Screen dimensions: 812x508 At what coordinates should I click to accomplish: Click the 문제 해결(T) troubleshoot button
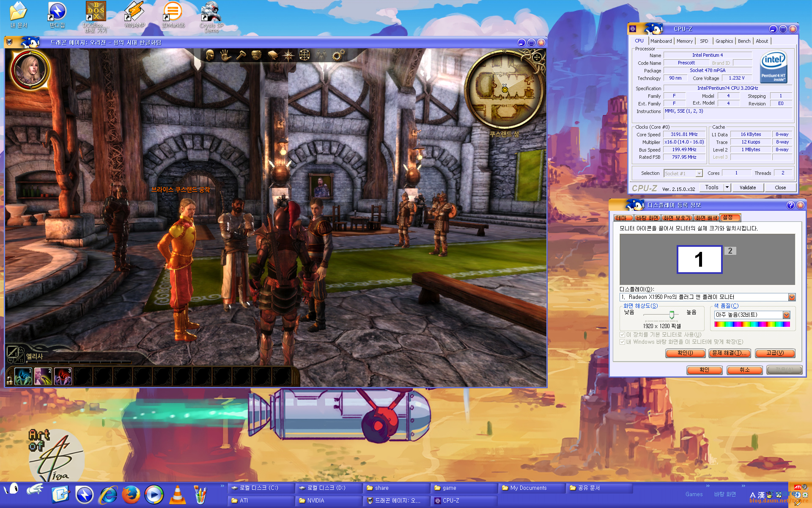coord(730,353)
